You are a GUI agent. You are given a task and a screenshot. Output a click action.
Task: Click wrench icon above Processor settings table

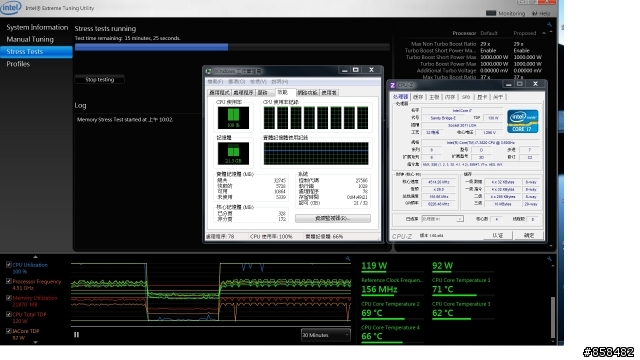(549, 25)
